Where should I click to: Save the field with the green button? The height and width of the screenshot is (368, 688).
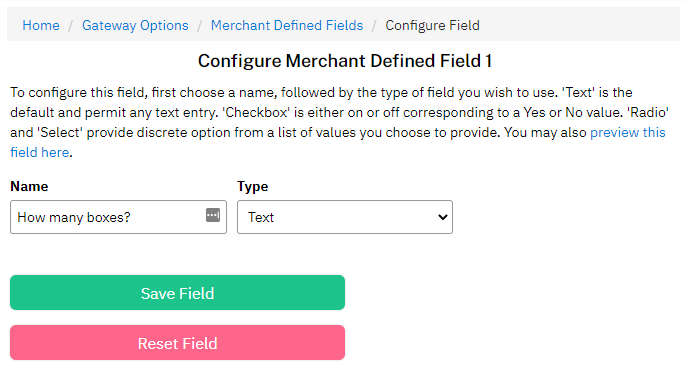pyautogui.click(x=177, y=293)
